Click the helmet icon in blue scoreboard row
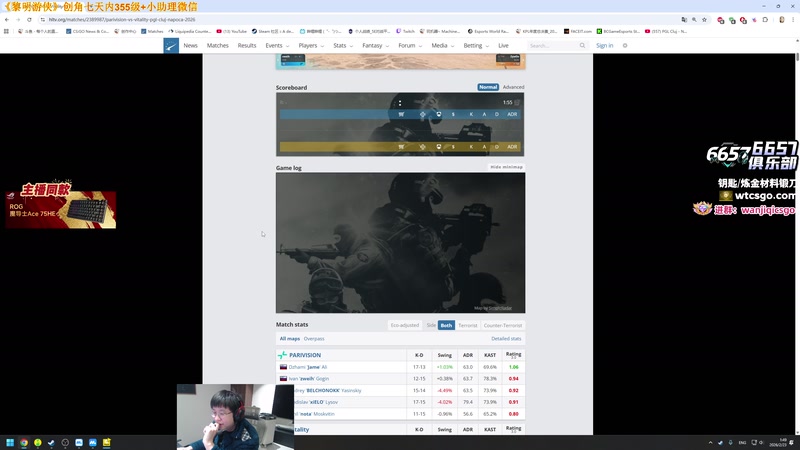The width and height of the screenshot is (800, 450). 439,114
